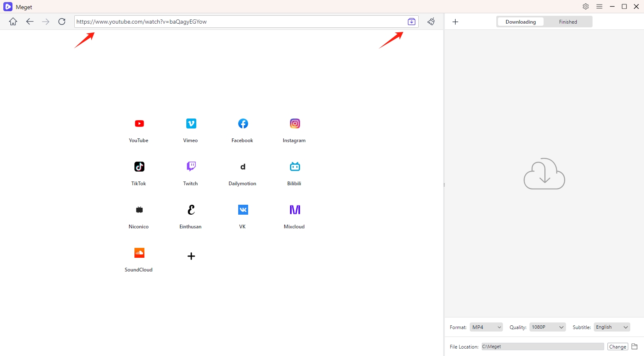Screen dimensions: 644x356
Task: Click the Change file location button
Action: pos(618,346)
